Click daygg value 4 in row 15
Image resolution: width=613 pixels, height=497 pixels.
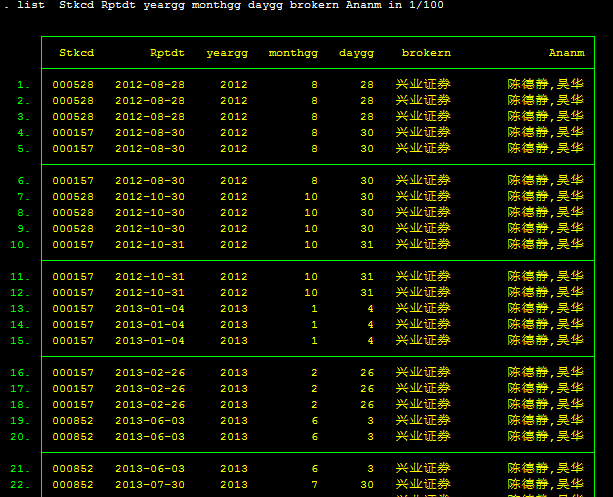point(370,341)
